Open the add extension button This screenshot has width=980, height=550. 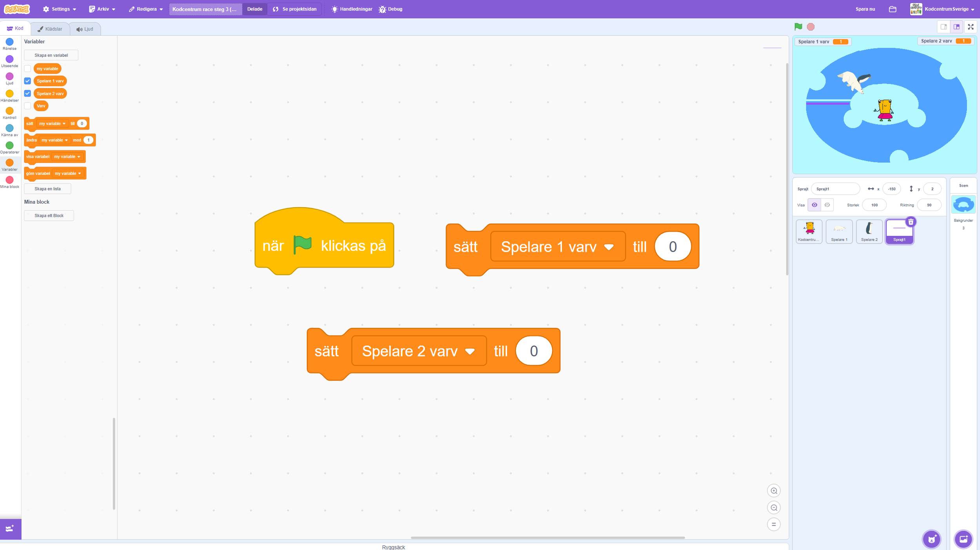(10, 529)
